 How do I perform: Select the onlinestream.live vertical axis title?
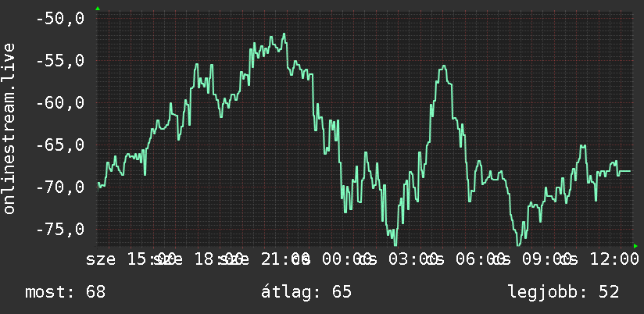9,128
